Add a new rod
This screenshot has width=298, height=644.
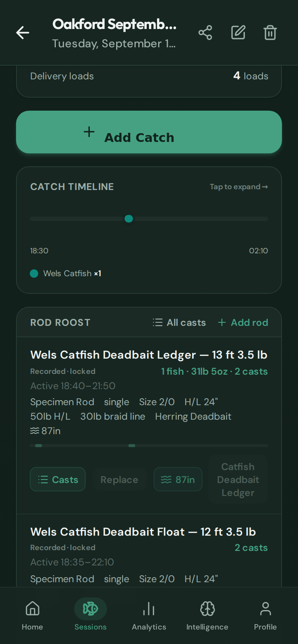pos(243,322)
